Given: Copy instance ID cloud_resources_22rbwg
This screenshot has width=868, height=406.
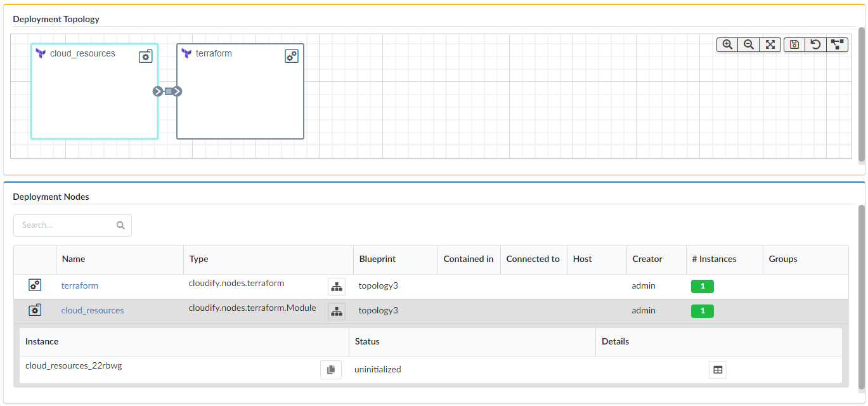Looking at the screenshot, I should pos(331,370).
